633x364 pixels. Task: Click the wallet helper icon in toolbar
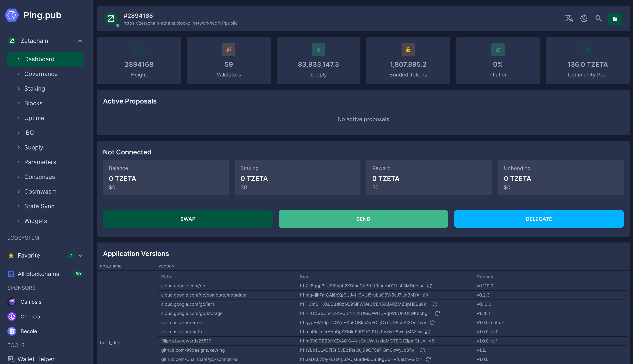(615, 18)
